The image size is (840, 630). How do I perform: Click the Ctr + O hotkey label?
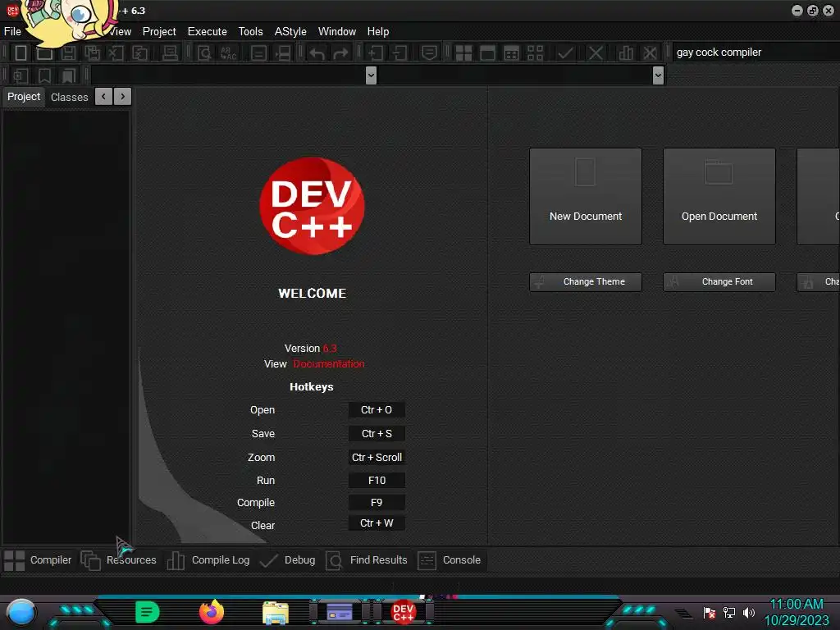[377, 410]
